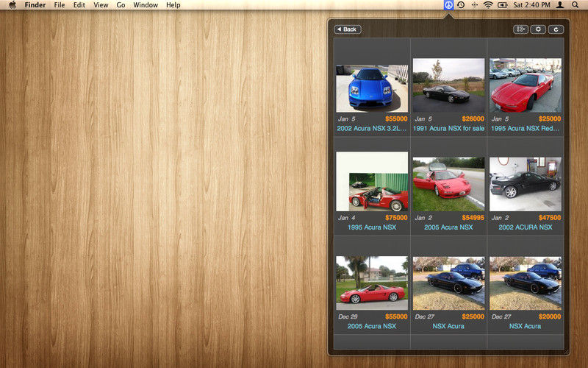Open Spotlight search magnifier icon
This screenshot has width=588, height=368.
click(x=575, y=5)
